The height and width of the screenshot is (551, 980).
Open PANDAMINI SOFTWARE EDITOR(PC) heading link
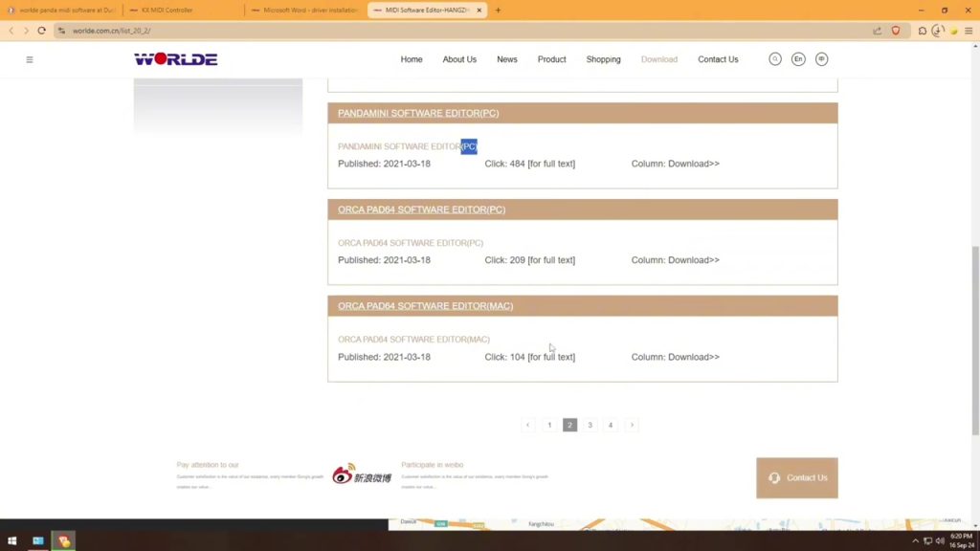(418, 113)
